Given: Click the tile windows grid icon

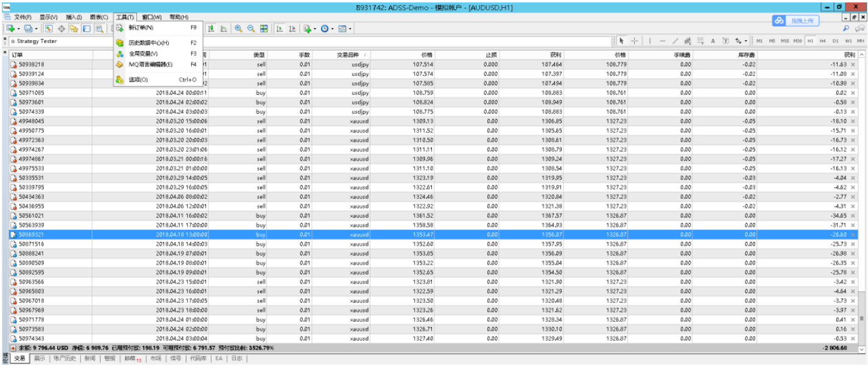Looking at the screenshot, I should [264, 29].
